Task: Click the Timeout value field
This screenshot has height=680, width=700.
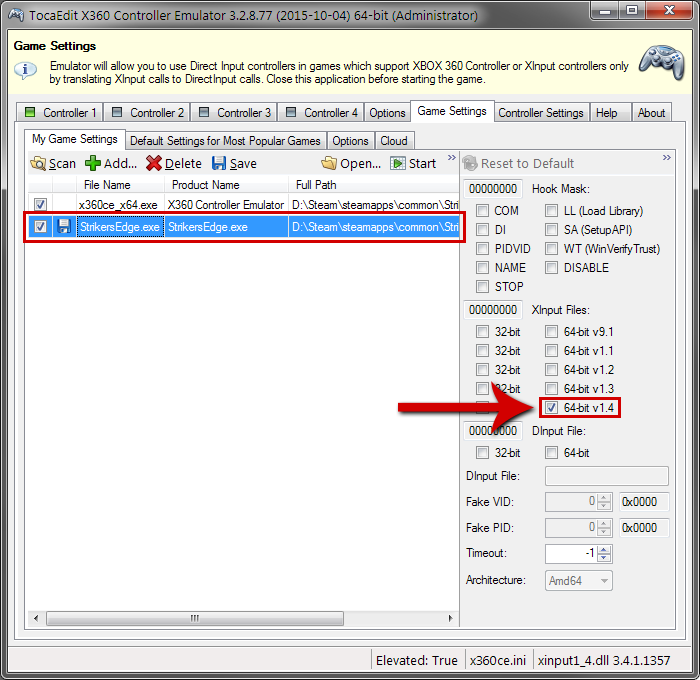Action: (572, 554)
